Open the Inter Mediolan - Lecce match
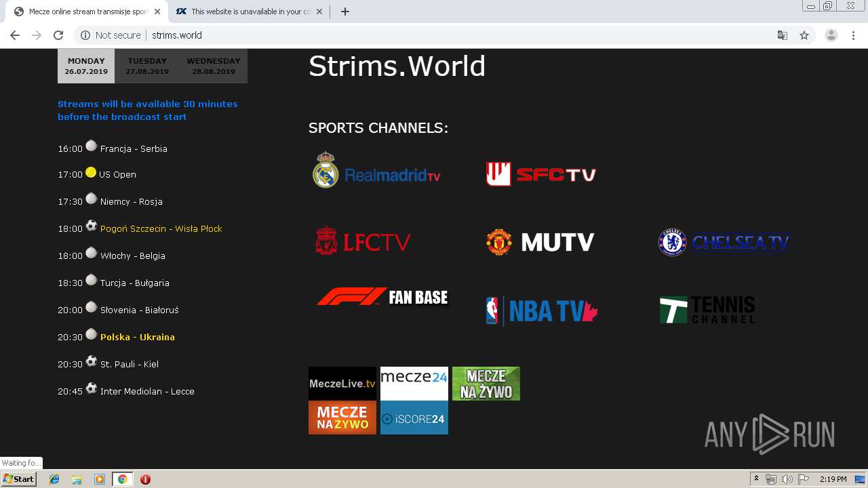868x488 pixels. click(147, 391)
